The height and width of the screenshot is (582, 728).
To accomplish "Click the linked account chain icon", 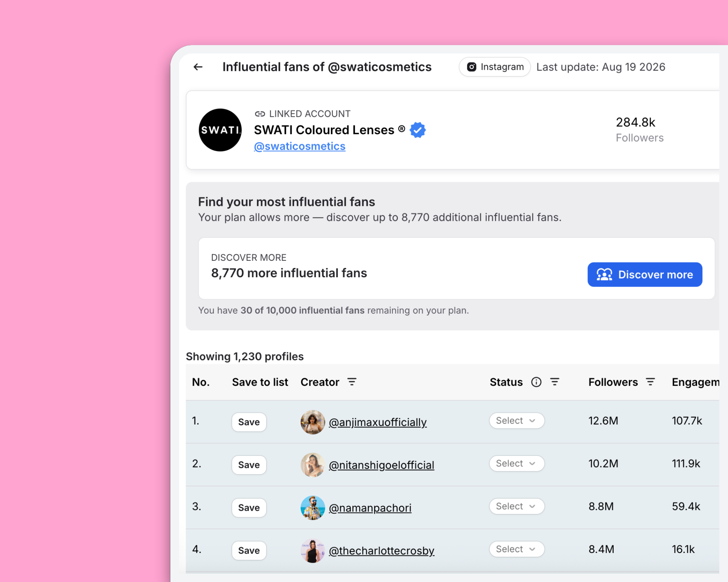I will [x=260, y=114].
